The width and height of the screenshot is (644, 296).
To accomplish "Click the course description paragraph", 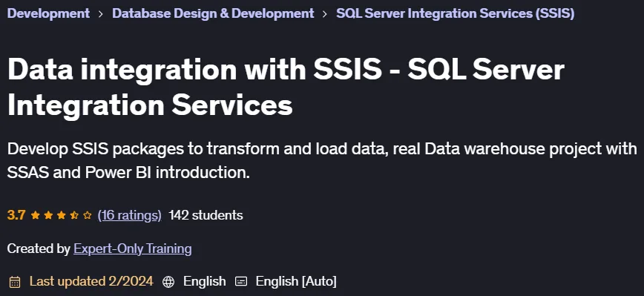I will click(x=322, y=160).
